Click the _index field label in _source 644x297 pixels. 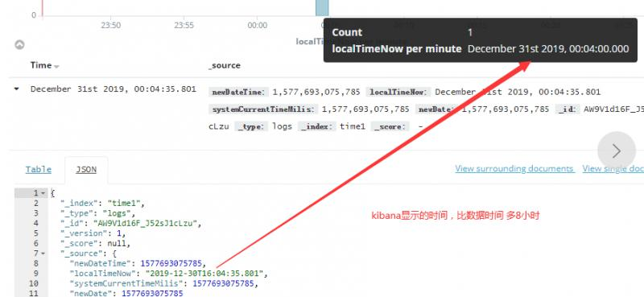tap(317, 126)
